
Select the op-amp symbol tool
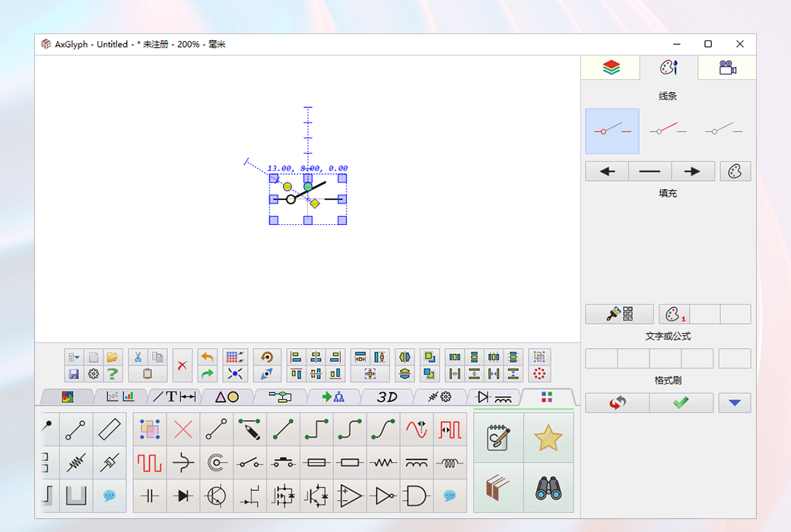(x=350, y=496)
